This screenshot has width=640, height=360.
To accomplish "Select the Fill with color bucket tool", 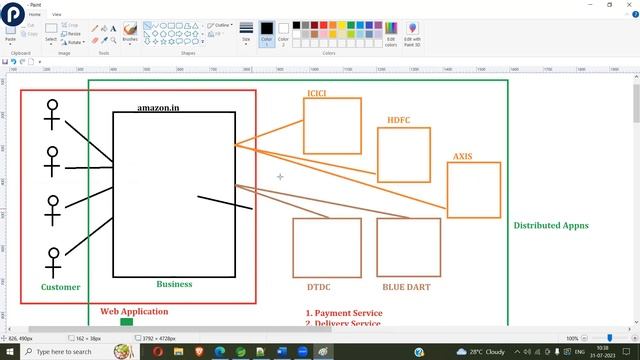I will [104, 28].
